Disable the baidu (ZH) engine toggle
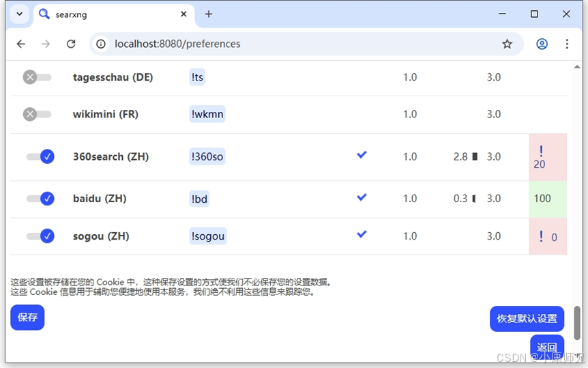588x368 pixels. pos(40,198)
